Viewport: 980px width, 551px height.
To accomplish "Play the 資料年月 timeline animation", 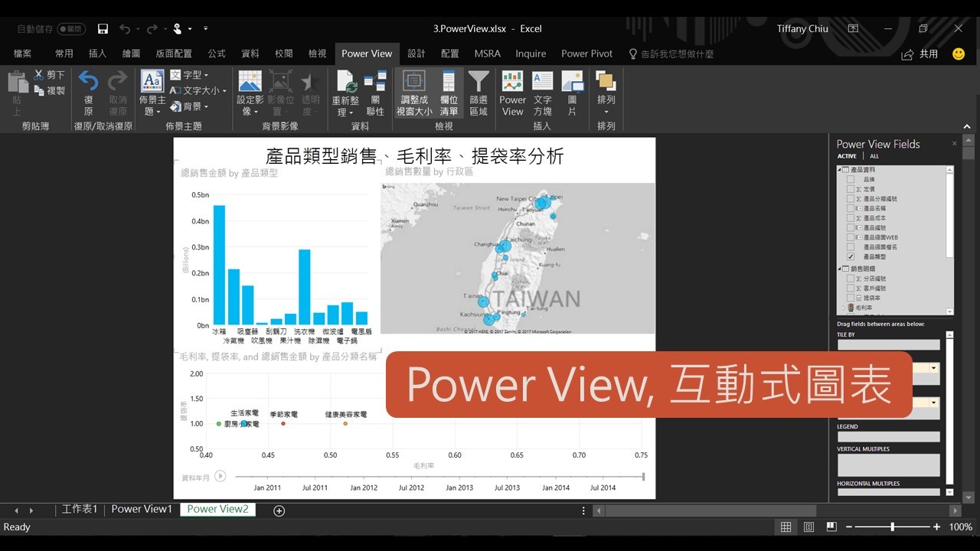I will tap(220, 476).
